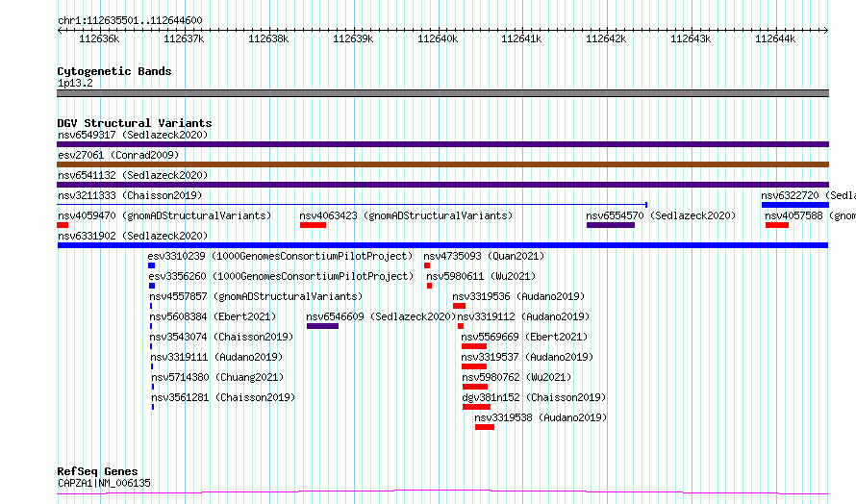Select the nsv4057588 red variant bar
This screenshot has width=856, height=504.
pyautogui.click(x=777, y=225)
